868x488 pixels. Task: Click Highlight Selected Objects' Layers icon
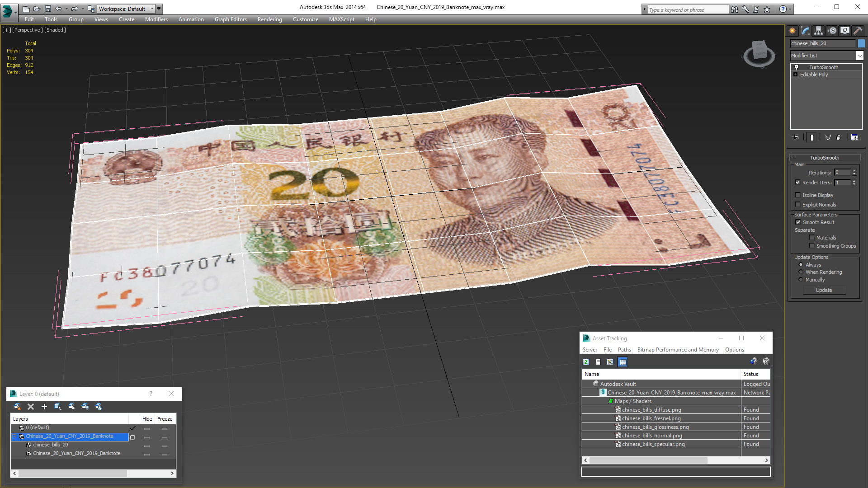click(71, 407)
